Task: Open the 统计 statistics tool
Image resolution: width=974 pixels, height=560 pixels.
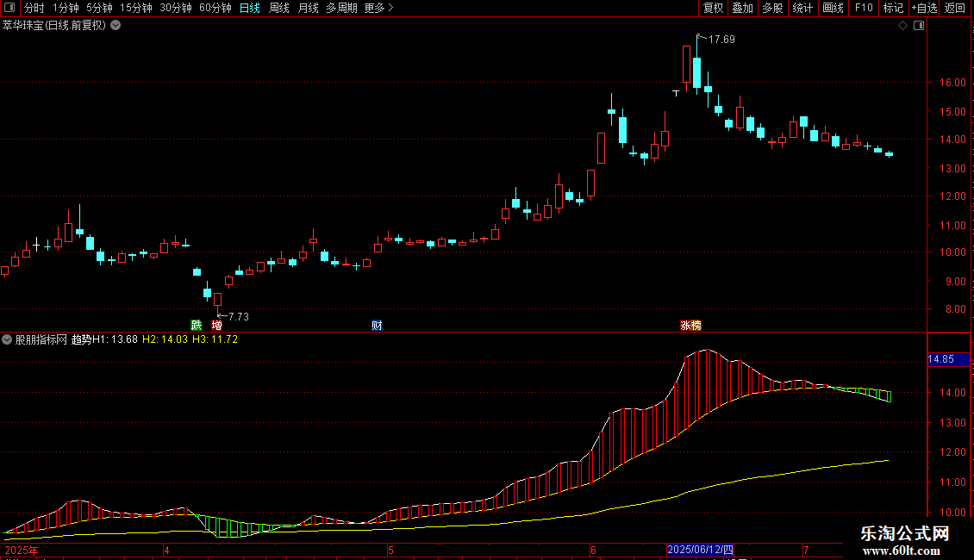Action: pyautogui.click(x=802, y=8)
